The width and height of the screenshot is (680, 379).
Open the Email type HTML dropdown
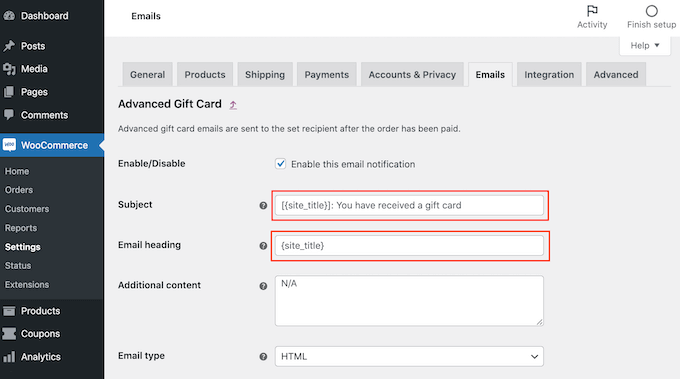coord(409,356)
